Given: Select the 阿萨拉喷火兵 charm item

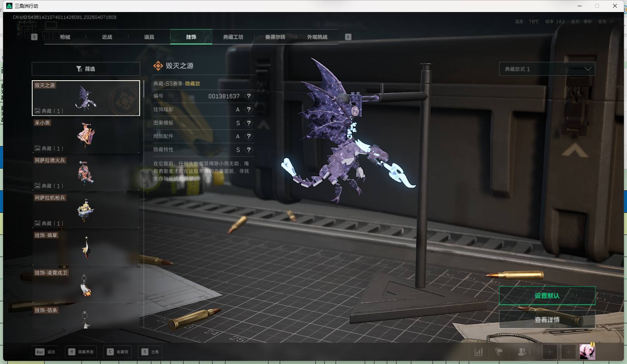Looking at the screenshot, I should (86, 173).
